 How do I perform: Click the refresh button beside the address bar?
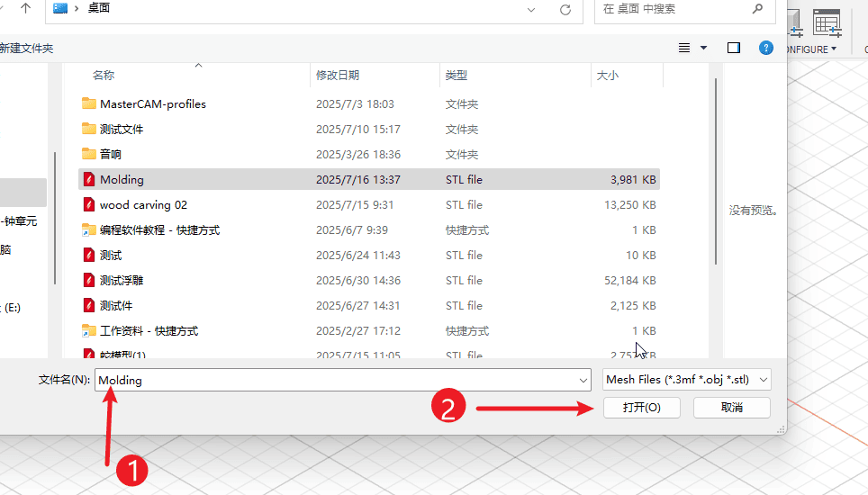click(x=565, y=10)
